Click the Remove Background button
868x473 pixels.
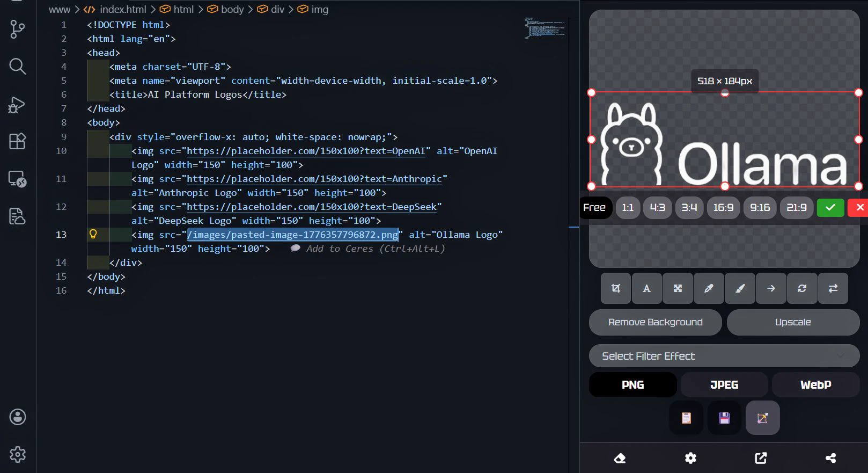(656, 322)
